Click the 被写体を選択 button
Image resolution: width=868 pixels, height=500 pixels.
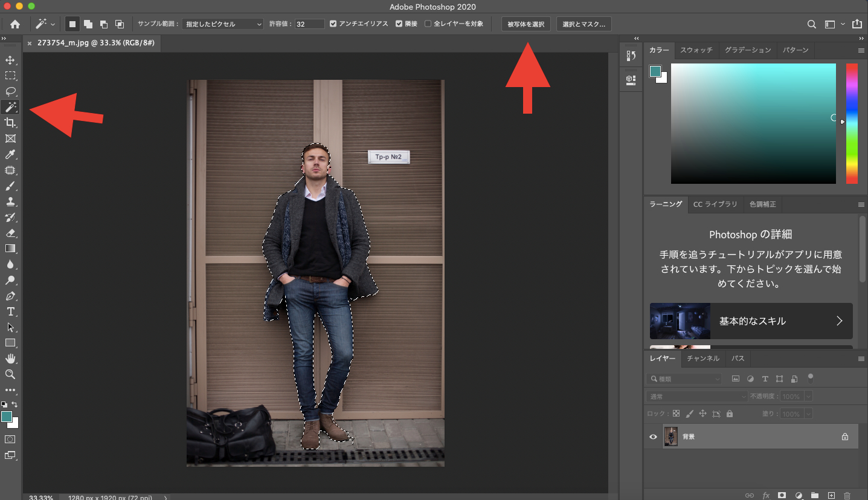tap(526, 24)
